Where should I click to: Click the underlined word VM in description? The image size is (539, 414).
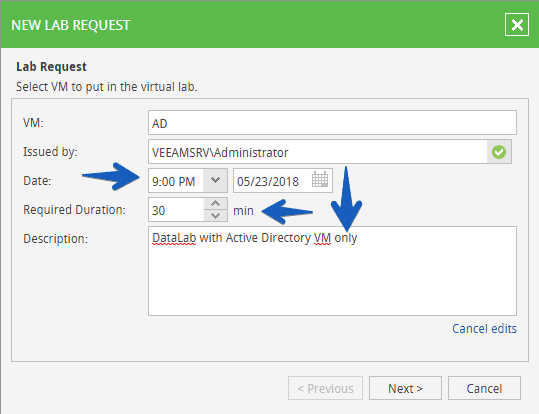click(322, 238)
